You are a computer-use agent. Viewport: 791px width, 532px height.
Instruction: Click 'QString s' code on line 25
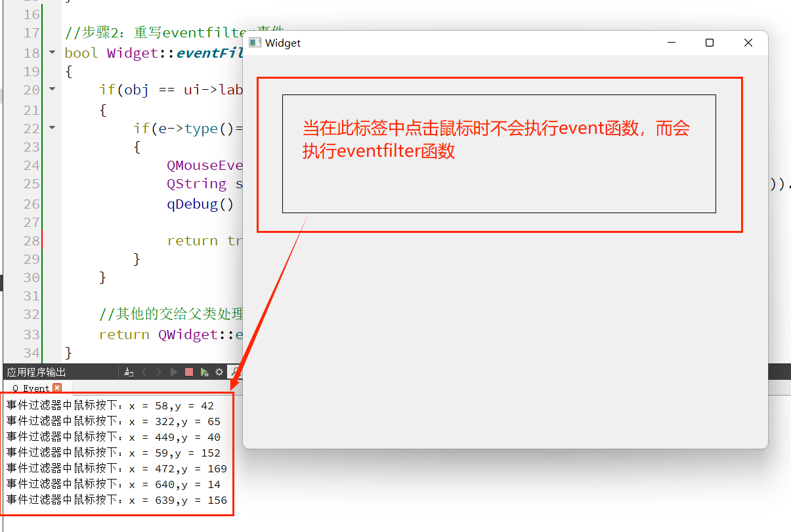click(205, 184)
